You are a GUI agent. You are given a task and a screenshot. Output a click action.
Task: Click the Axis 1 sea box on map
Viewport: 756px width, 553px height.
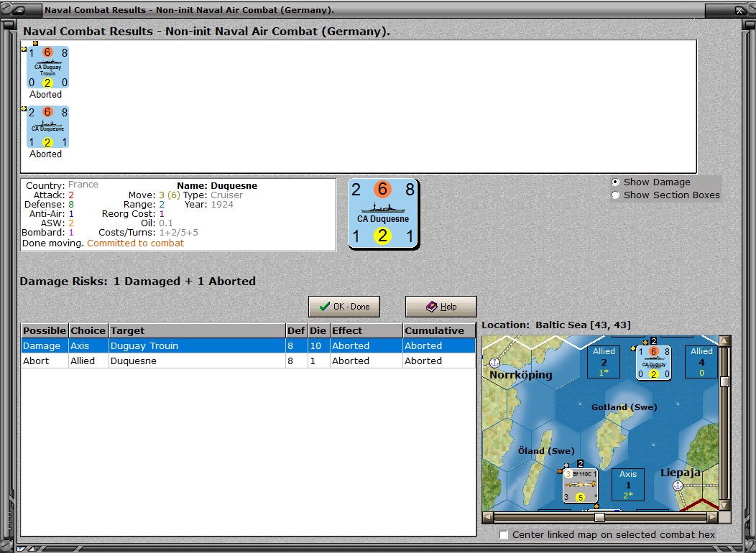coord(628,485)
